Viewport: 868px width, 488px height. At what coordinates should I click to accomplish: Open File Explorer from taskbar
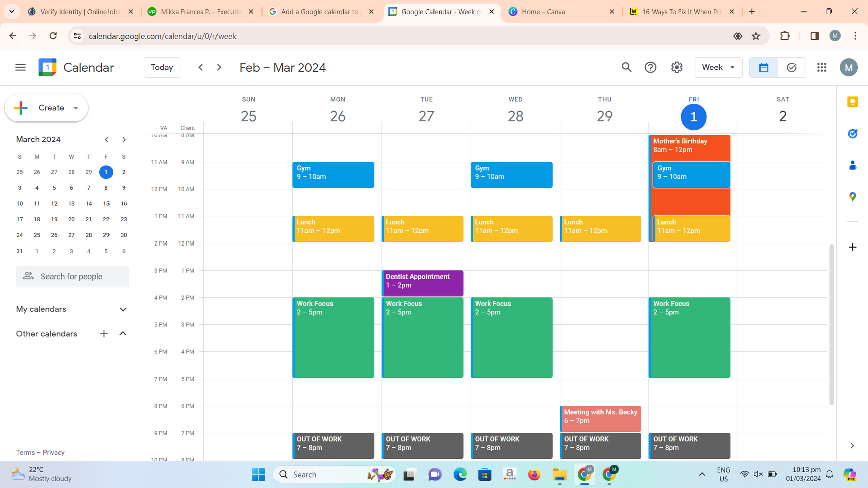click(560, 474)
